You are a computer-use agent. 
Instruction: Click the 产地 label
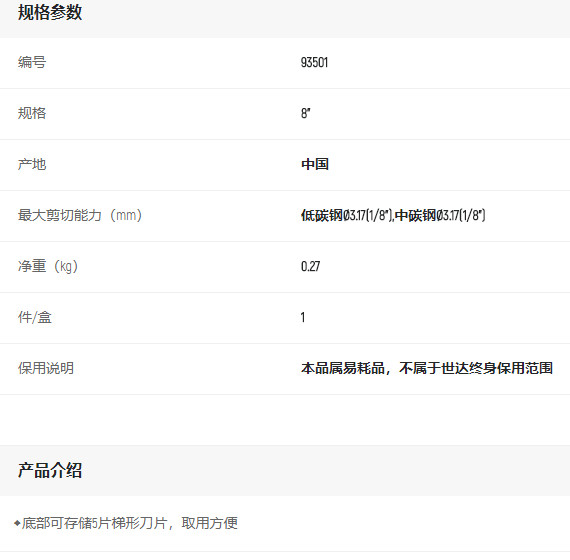click(32, 164)
